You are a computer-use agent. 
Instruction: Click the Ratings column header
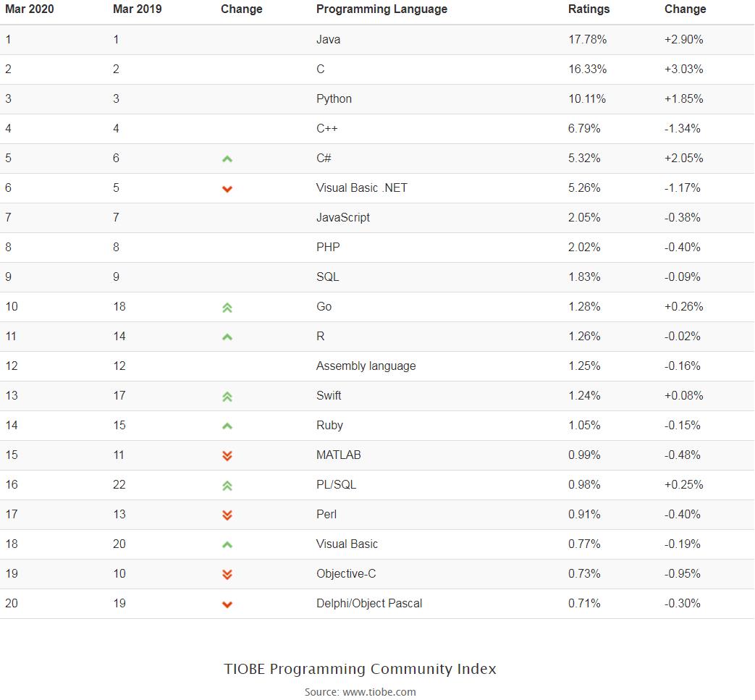[589, 9]
